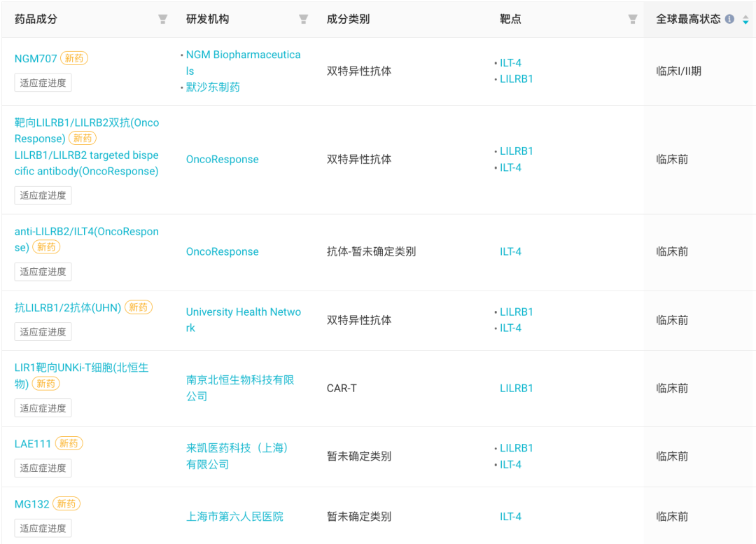Click 适应症进度 under anti-LILRB2/ILT4 drug
756x544 pixels.
pyautogui.click(x=43, y=272)
